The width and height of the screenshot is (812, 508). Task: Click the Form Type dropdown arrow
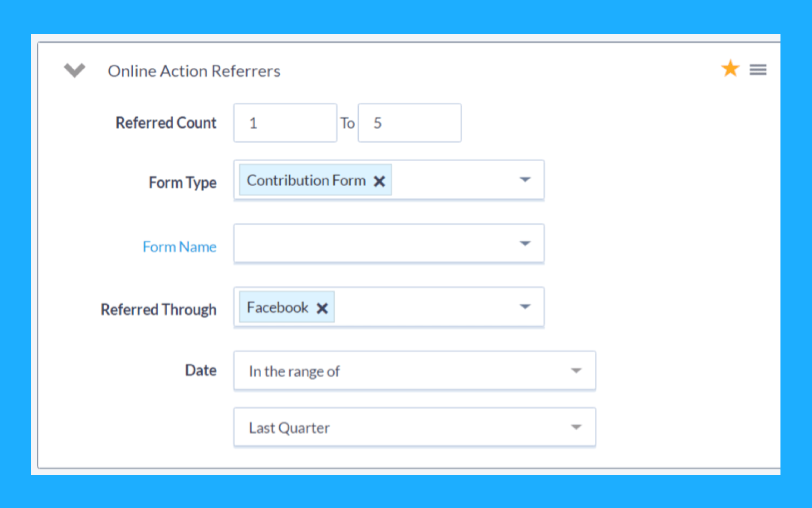click(x=525, y=180)
